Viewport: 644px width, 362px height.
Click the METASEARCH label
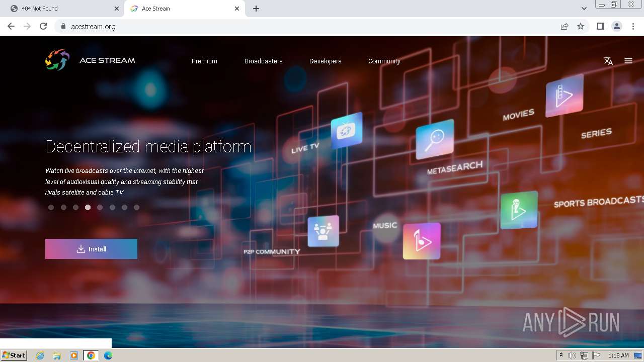[x=455, y=168]
